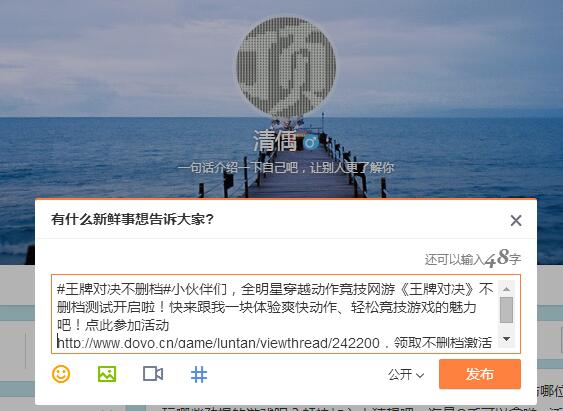Open the emoji smiley picker

coord(61,374)
